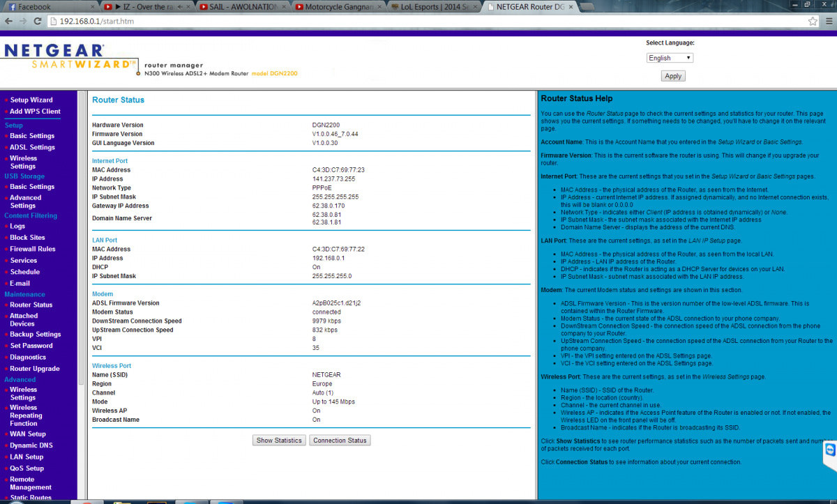This screenshot has width=837, height=504.
Task: Click the TeamViewer icon at the help panel edge
Action: tap(829, 451)
